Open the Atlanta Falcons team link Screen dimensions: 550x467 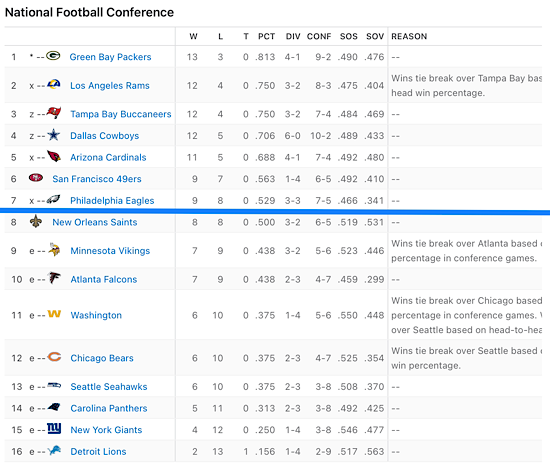(104, 279)
